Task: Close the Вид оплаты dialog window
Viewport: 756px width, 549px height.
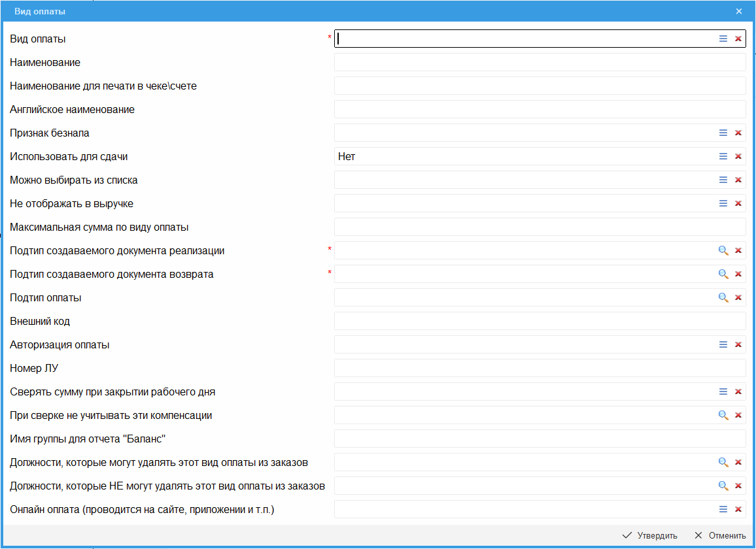Action: [x=739, y=11]
